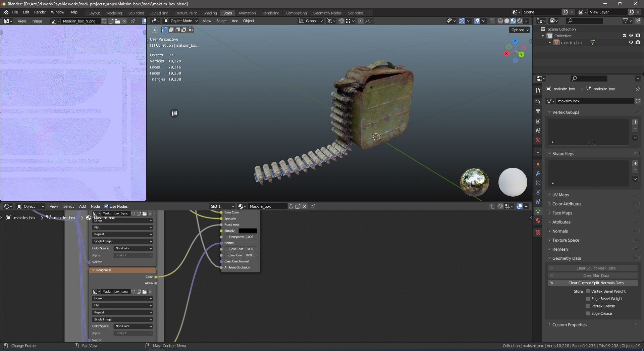Click the black Emissive color swatch

point(248,231)
